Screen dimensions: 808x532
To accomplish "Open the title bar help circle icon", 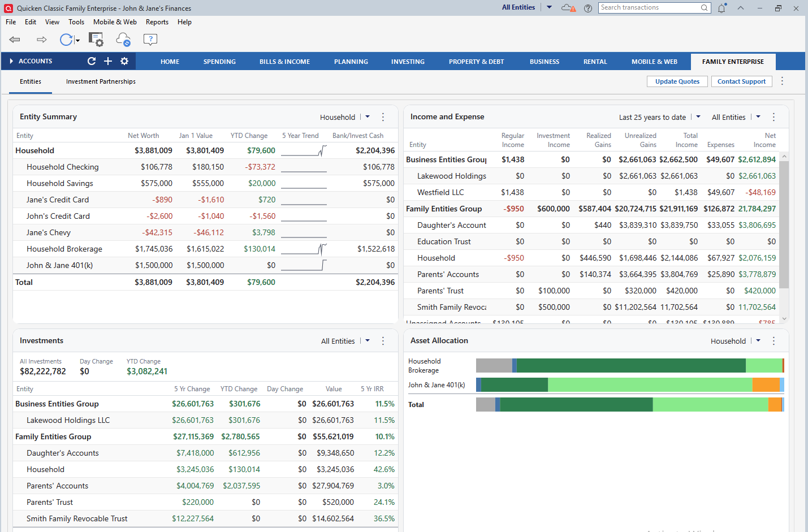I will [x=588, y=8].
